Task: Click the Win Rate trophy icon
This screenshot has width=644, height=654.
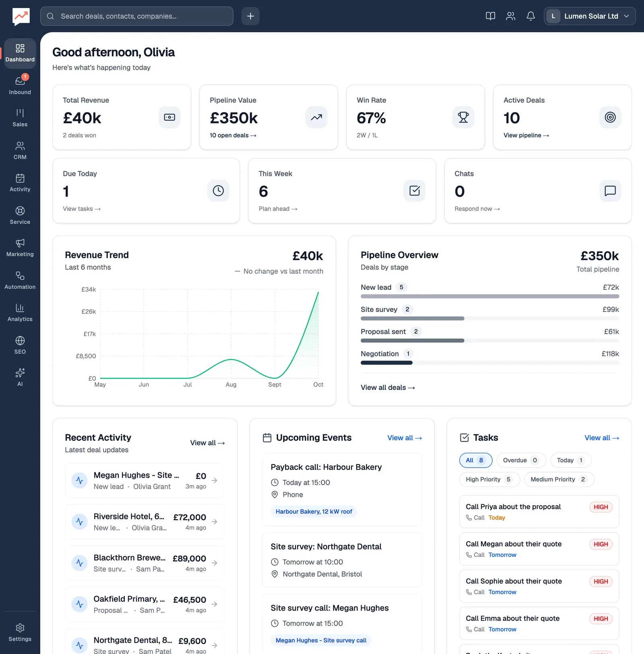Action: click(463, 117)
